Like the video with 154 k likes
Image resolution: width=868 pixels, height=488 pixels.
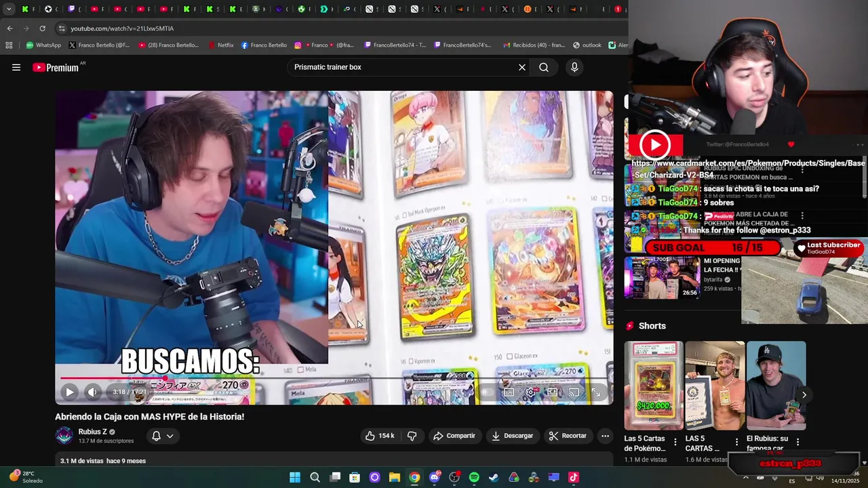coord(380,436)
